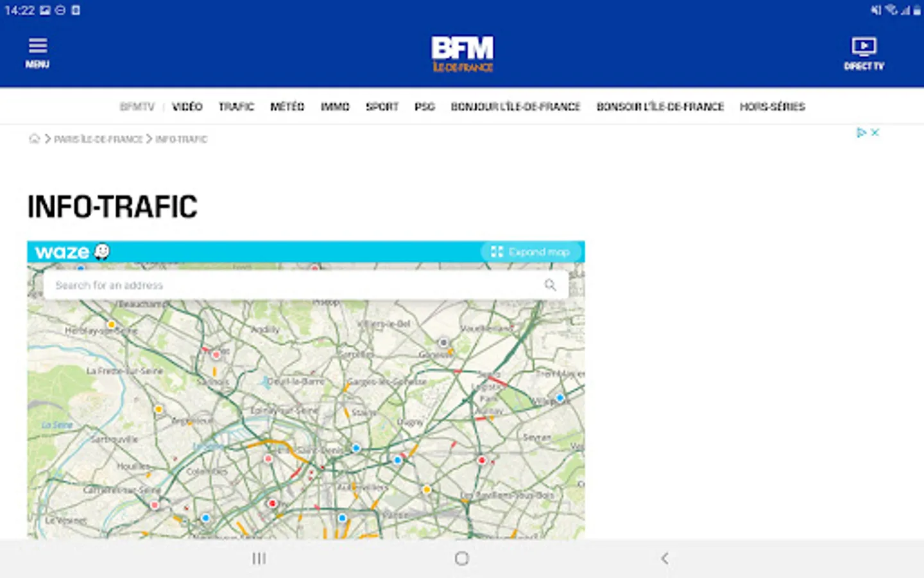
Task: Switch to the MÉTÉO tab
Action: point(287,107)
